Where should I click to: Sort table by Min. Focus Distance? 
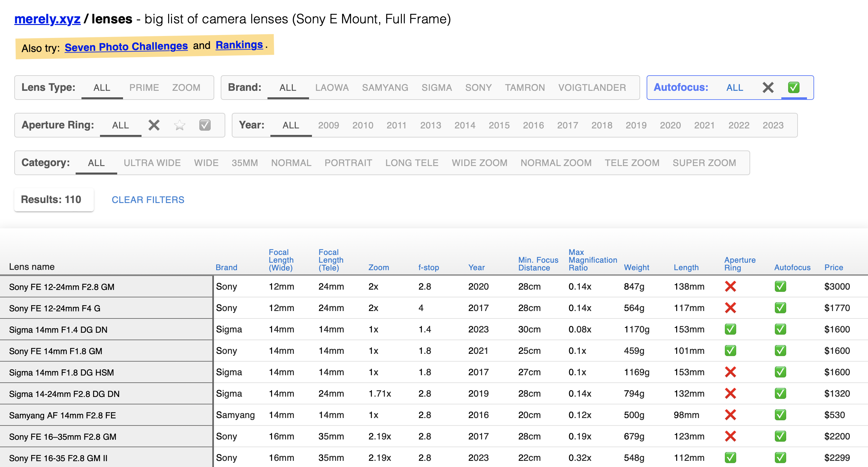coord(538,264)
